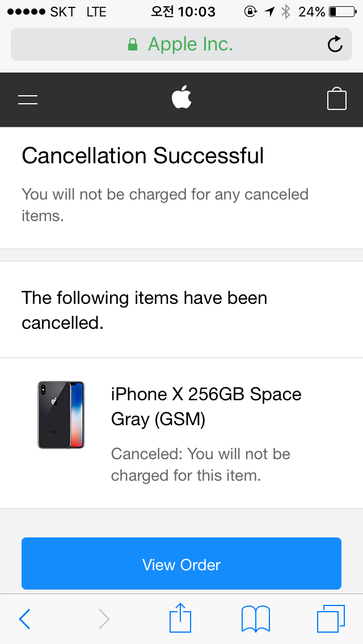
Task: Tap the orientation lock status icon
Action: click(250, 11)
